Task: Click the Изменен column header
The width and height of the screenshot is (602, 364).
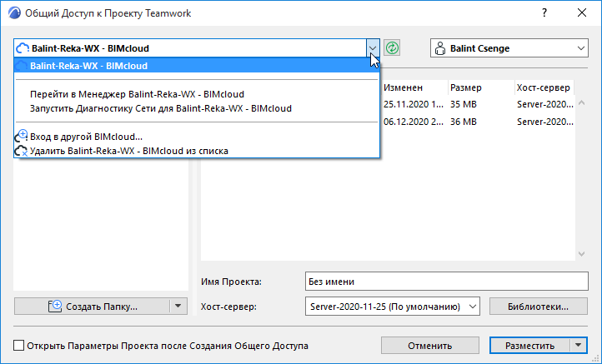Action: point(414,87)
